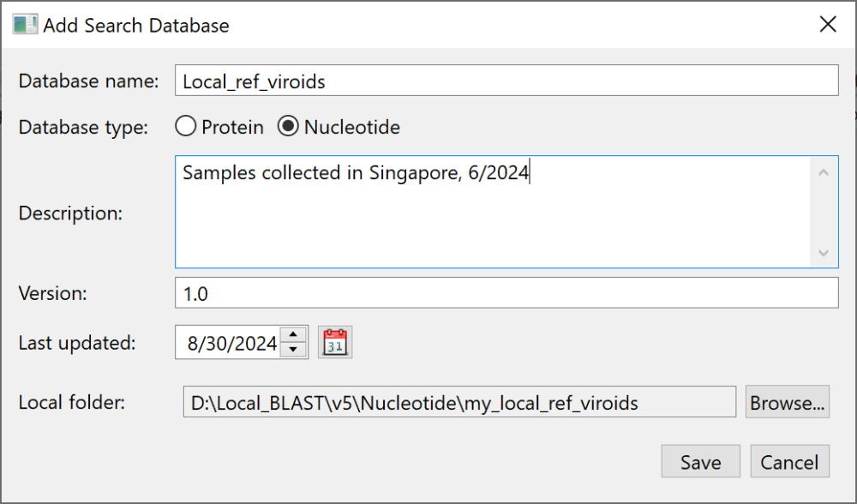This screenshot has height=504, width=857.
Task: Click the Local folder path field
Action: 458,401
